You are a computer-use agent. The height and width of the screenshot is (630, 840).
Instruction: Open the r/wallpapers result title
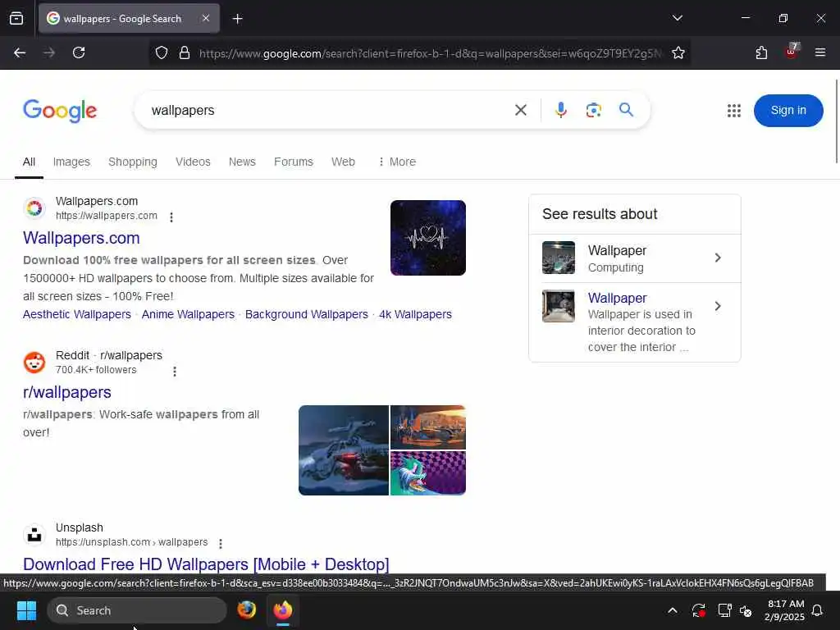(67, 392)
